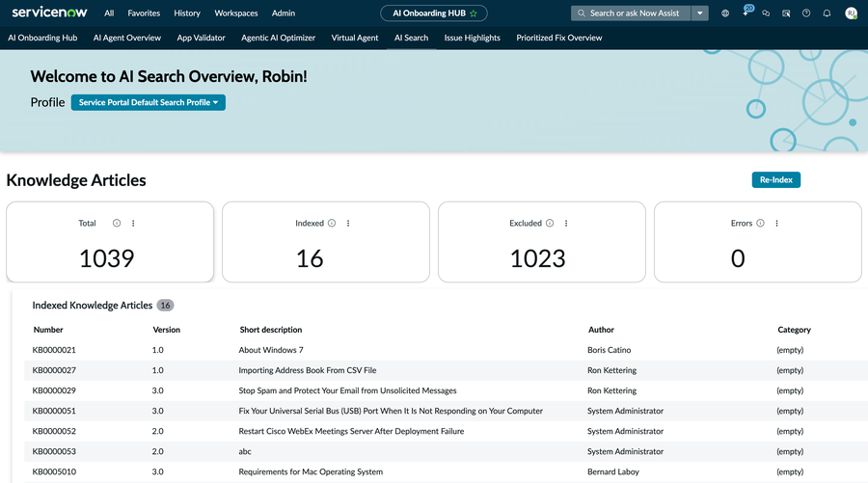Click 'Requirements for Mac Operating System'
This screenshot has width=868, height=483.
pyautogui.click(x=311, y=472)
